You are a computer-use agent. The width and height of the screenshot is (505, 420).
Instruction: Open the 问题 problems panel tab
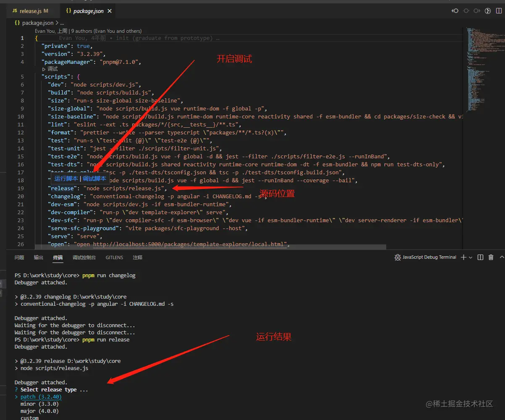tap(19, 257)
